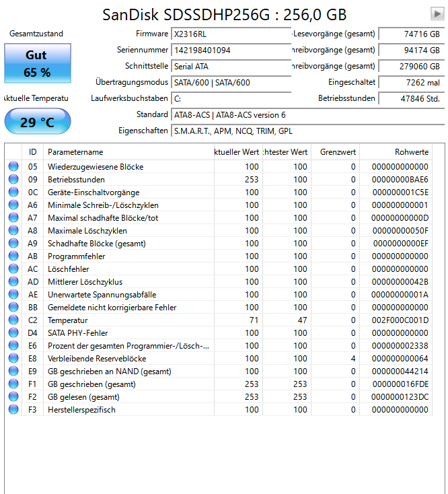
Task: Click the status orb for GB gelesen (gesamt)
Action: [x=13, y=396]
